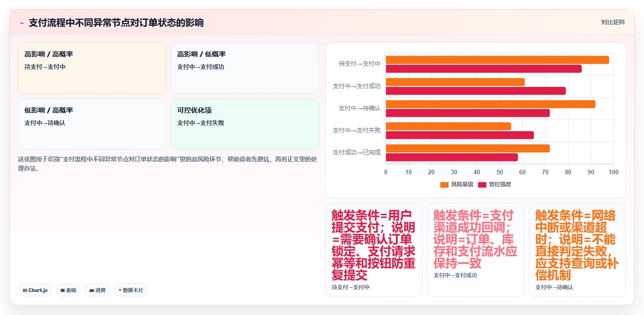Click the lightning icon beside the title
Image resolution: width=644 pixels, height=315 pixels.
coord(22,23)
